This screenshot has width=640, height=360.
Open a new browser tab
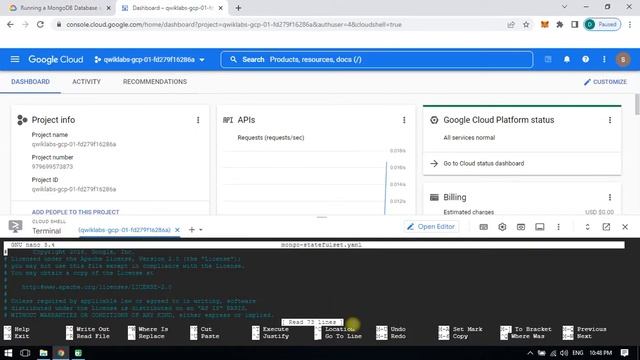pyautogui.click(x=238, y=8)
